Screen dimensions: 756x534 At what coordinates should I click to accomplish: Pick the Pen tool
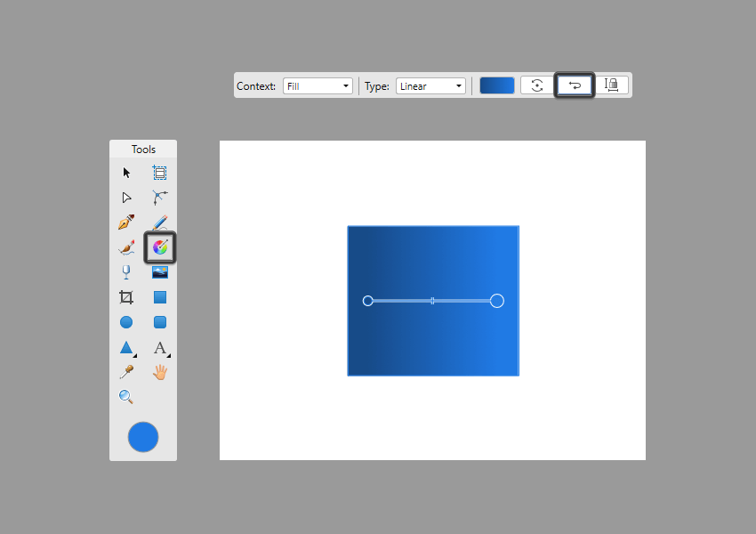126,222
